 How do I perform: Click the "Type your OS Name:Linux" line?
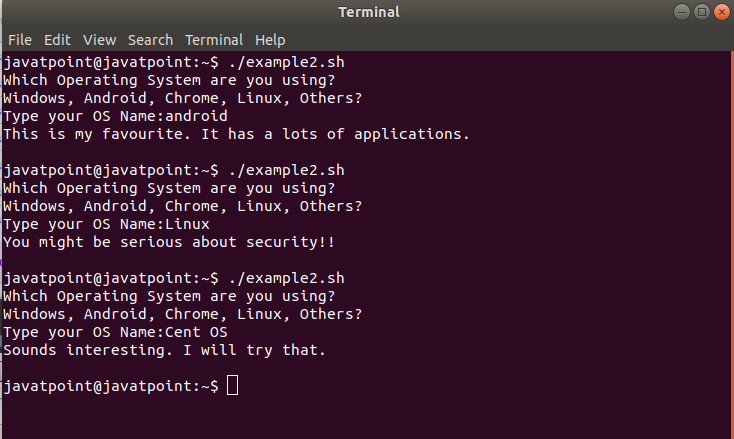(x=106, y=224)
